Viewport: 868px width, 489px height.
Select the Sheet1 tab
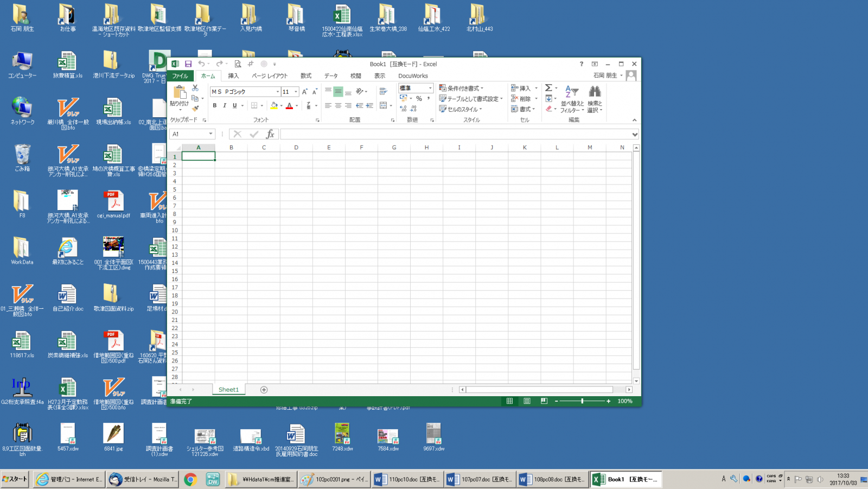228,390
